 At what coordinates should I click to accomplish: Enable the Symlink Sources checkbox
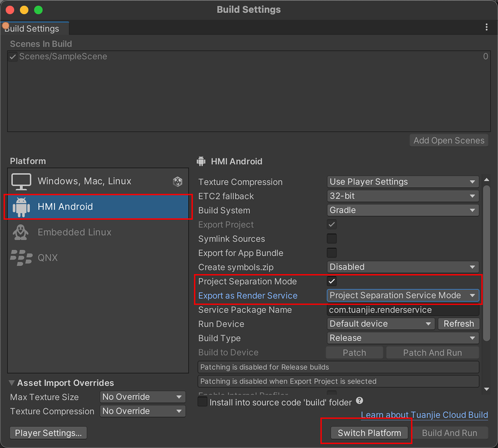point(332,239)
